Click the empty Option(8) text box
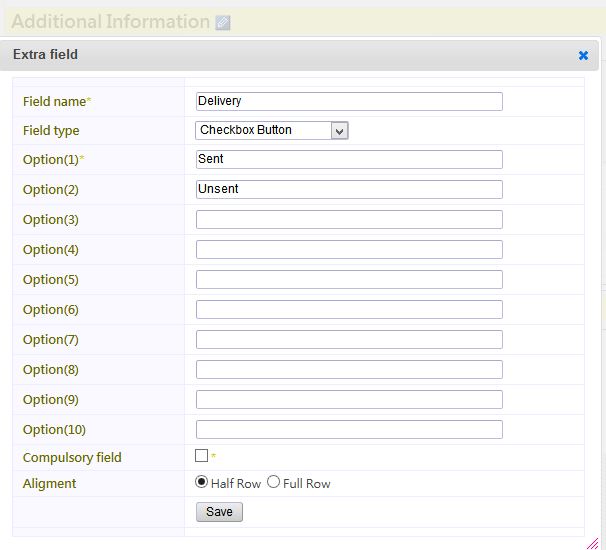 349,370
